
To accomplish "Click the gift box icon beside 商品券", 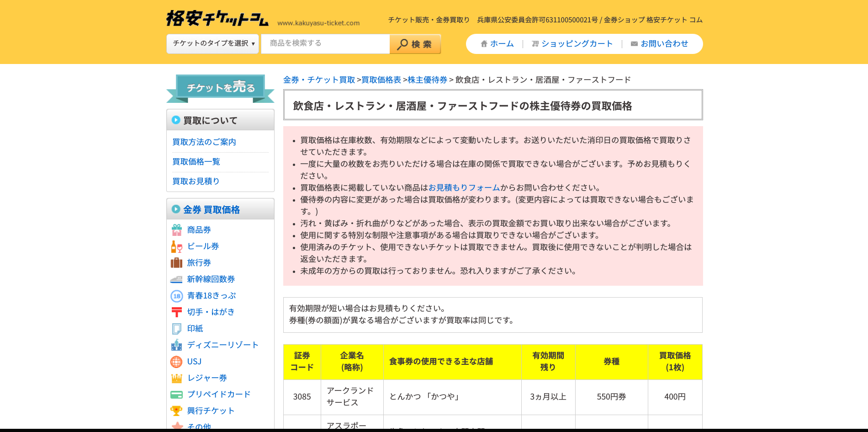I will (x=176, y=230).
